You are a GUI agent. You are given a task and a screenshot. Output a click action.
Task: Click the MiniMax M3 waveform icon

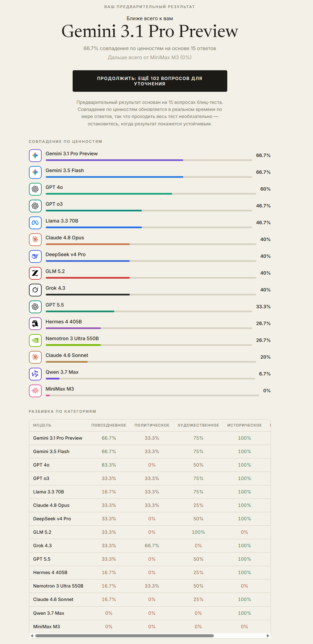(x=35, y=391)
